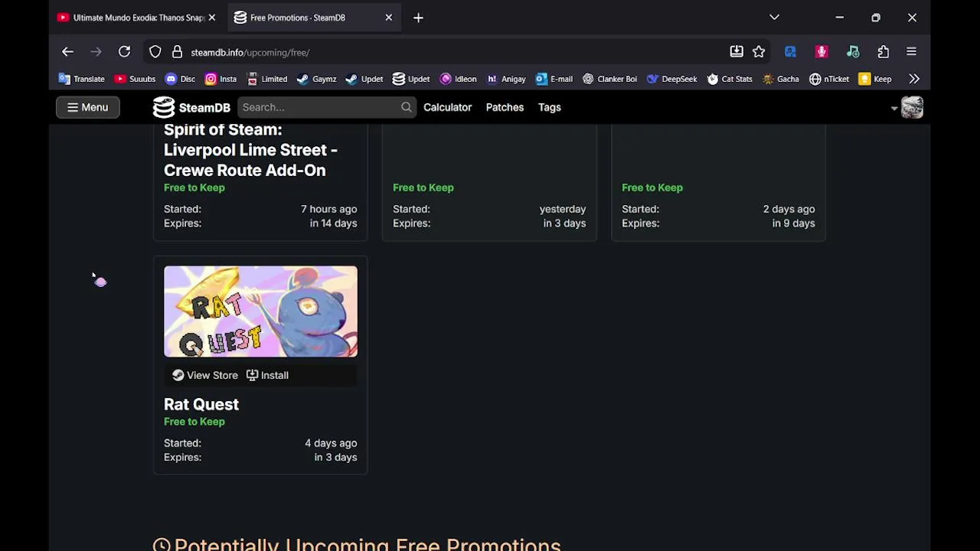The image size is (980, 551).
Task: Open the nTicket bookmark
Action: (829, 79)
